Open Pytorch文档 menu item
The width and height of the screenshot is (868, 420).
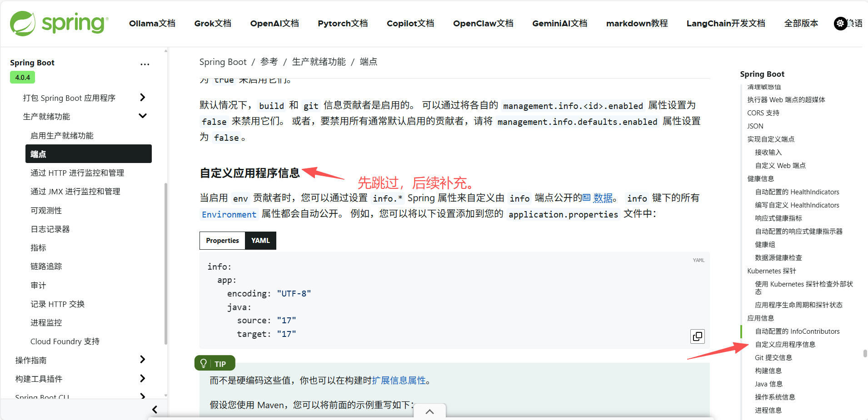343,23
